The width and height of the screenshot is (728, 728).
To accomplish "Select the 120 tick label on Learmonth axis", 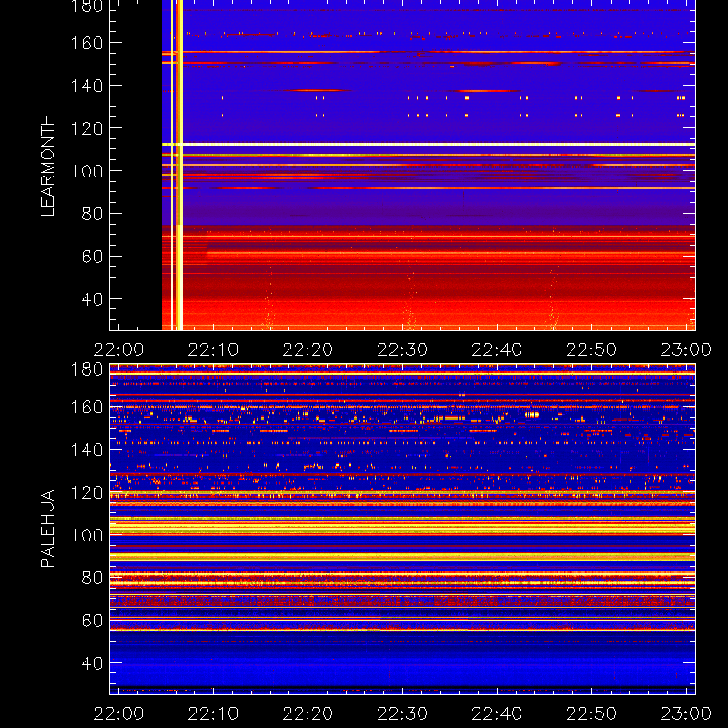I will click(x=86, y=128).
